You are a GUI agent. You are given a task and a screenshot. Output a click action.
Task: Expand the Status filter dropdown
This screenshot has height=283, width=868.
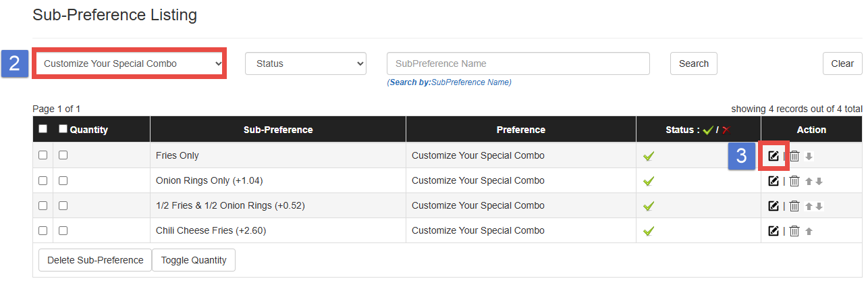(305, 63)
